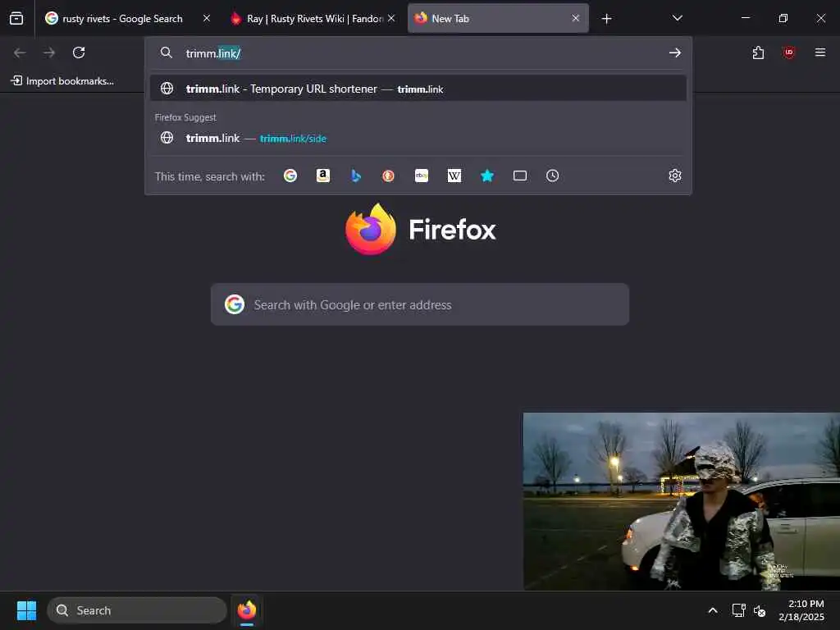840x630 pixels.
Task: Select the trimm.link/side suggestion
Action: pyautogui.click(x=418, y=138)
